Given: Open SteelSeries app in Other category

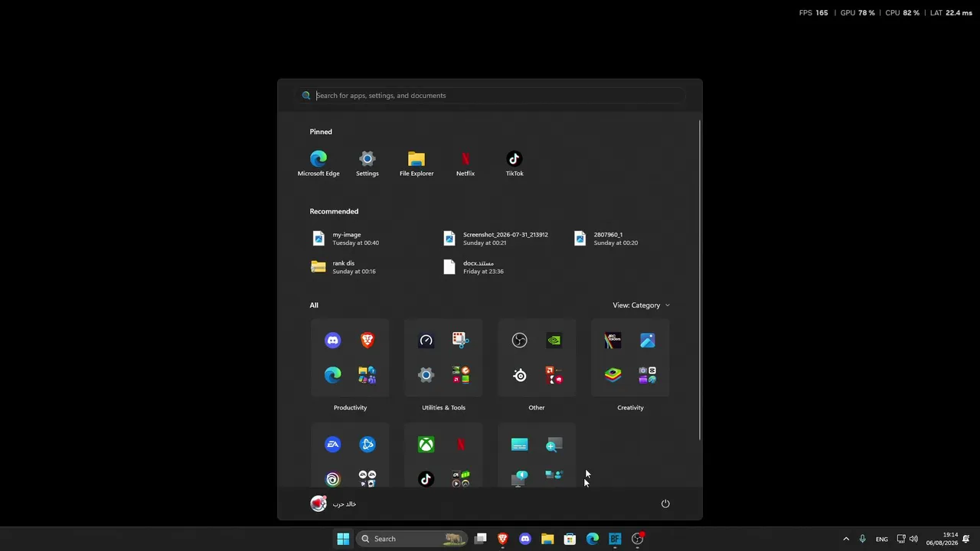Looking at the screenshot, I should pos(520,375).
